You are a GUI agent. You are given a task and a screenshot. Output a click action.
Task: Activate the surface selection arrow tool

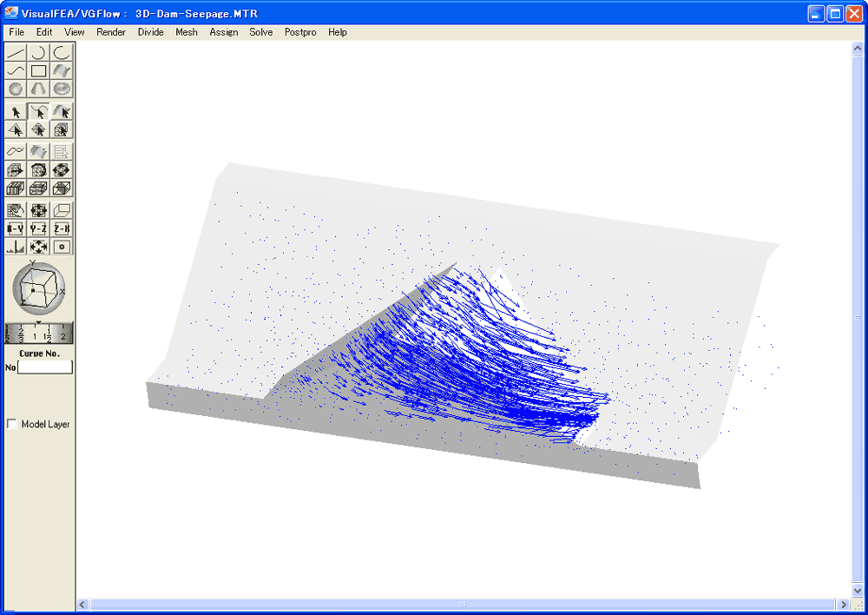(62, 112)
